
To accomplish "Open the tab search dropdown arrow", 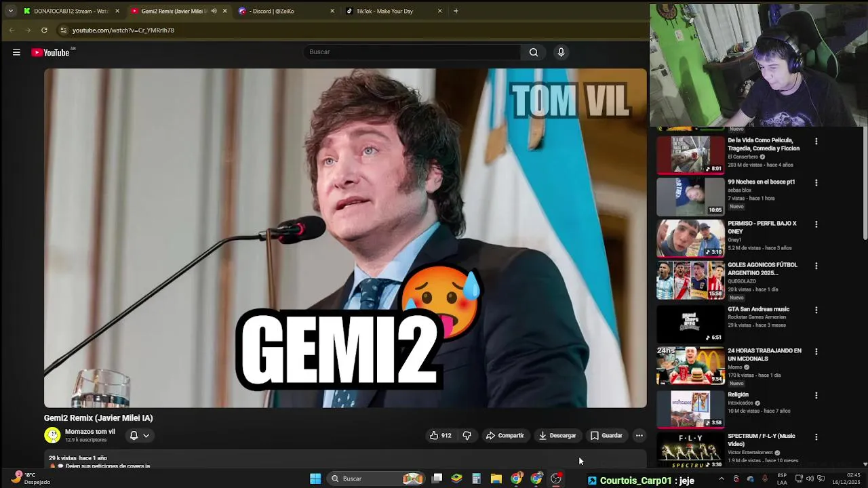I will [x=10, y=11].
